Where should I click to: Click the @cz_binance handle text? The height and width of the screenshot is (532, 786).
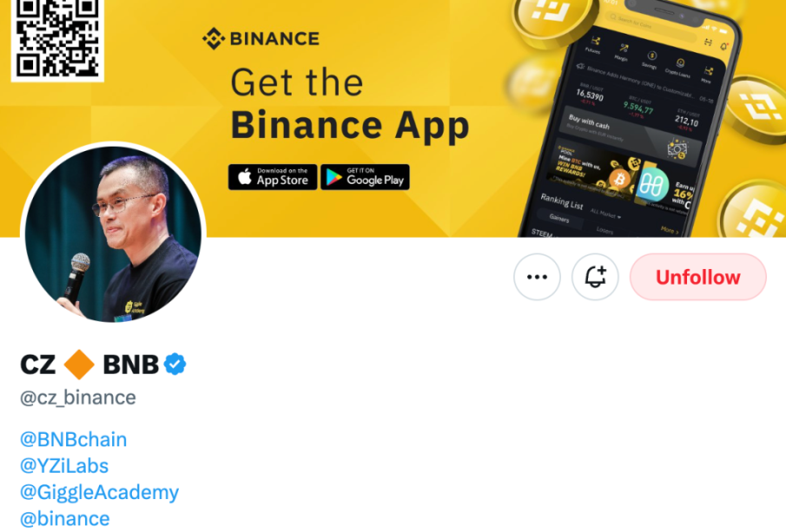pos(78,397)
